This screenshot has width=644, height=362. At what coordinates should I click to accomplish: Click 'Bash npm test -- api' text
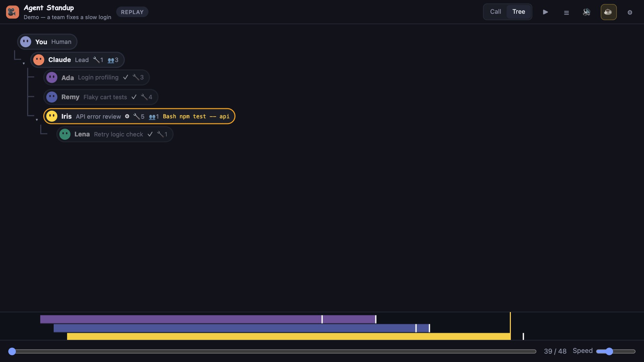tap(196, 116)
